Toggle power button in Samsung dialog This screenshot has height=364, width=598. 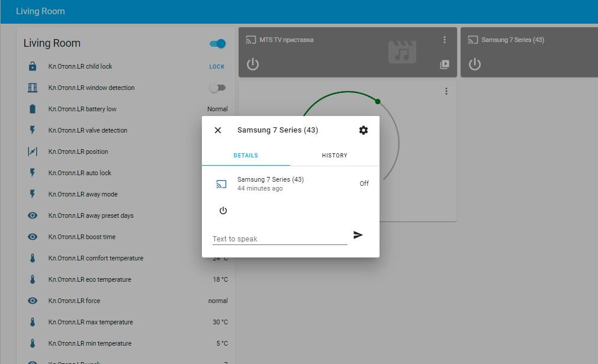click(x=223, y=210)
